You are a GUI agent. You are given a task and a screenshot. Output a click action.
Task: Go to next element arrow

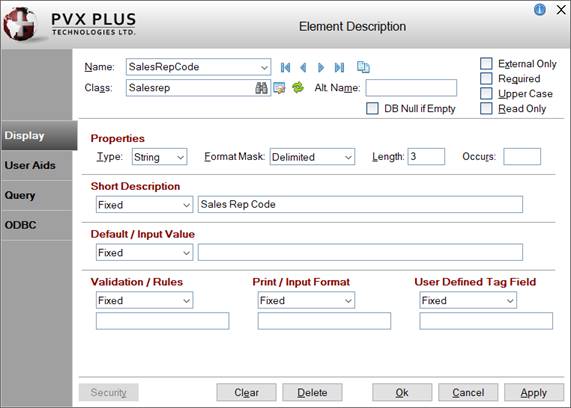tap(321, 67)
